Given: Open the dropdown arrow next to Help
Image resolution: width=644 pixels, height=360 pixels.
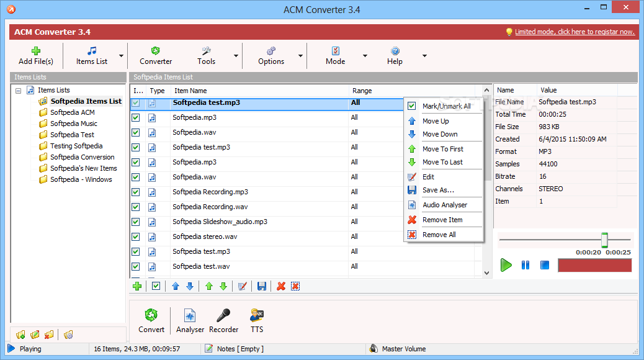Looking at the screenshot, I should tap(424, 56).
